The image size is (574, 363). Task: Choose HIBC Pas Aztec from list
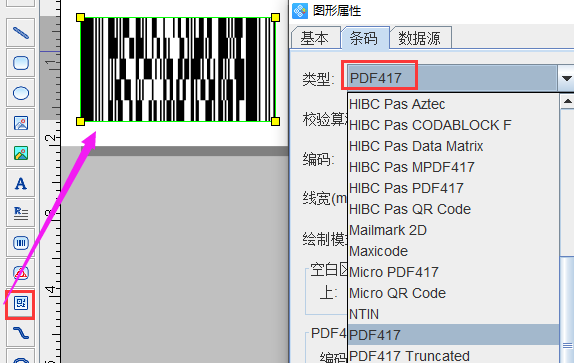click(453, 104)
